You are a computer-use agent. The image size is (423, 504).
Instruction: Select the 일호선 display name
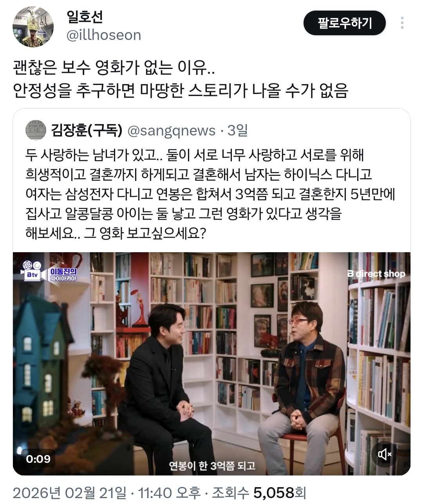tap(85, 16)
